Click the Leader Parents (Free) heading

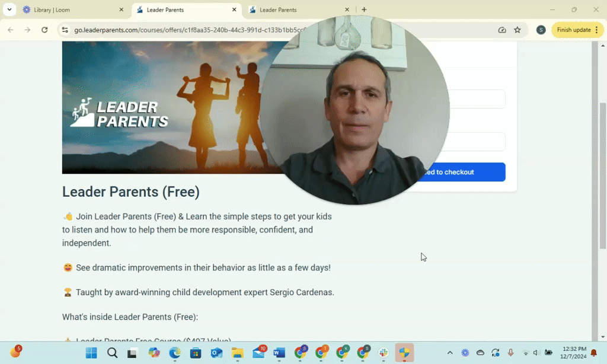pyautogui.click(x=131, y=191)
